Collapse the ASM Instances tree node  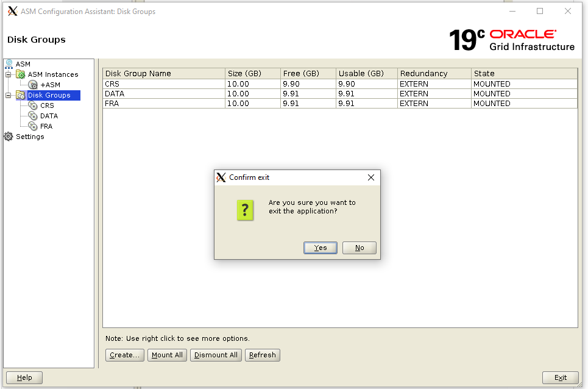click(x=9, y=74)
